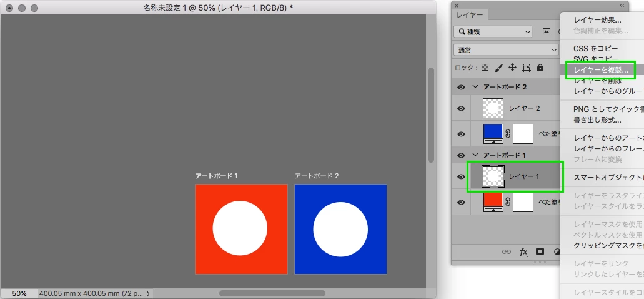This screenshot has height=299, width=644.
Task: Open status bar info arrow menu
Action: 148,293
